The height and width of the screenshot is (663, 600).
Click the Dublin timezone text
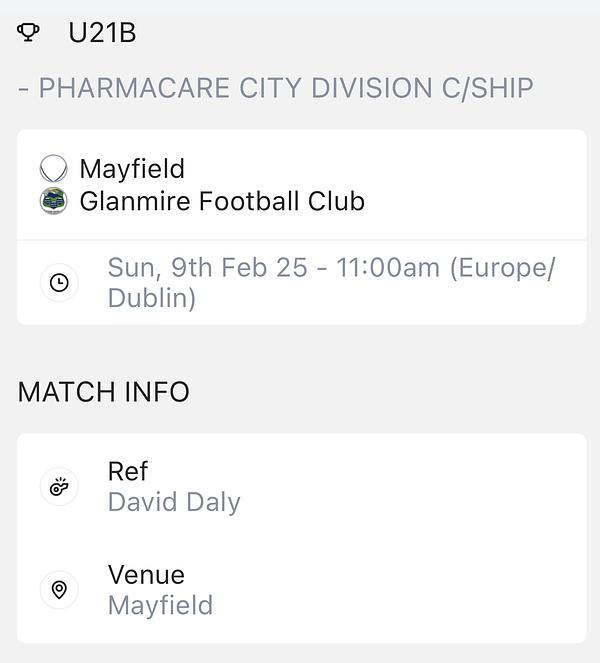point(152,298)
